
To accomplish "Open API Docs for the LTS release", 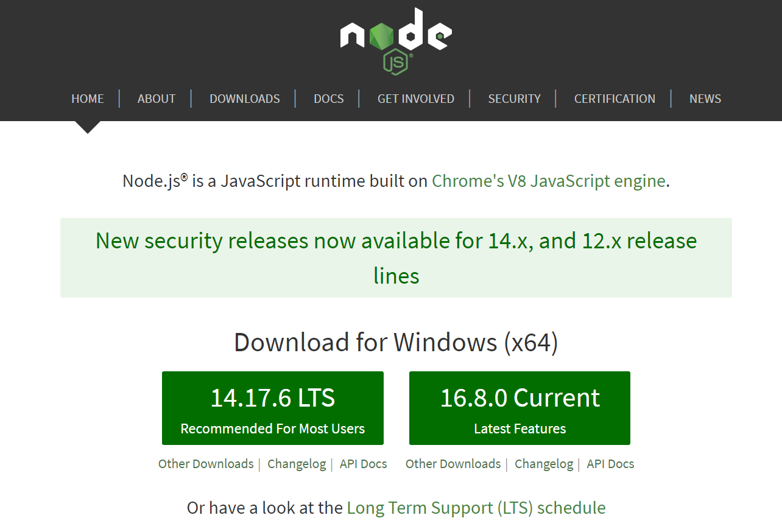I will (x=364, y=464).
